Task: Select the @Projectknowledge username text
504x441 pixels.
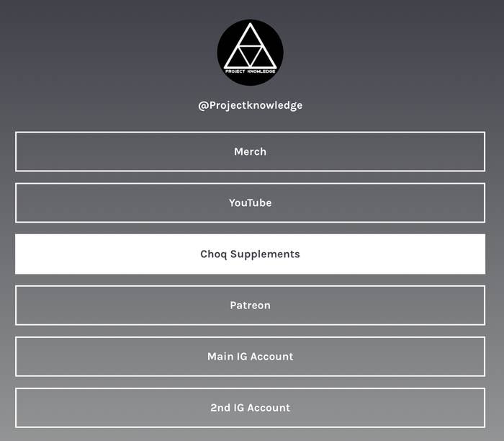Action: tap(250, 105)
